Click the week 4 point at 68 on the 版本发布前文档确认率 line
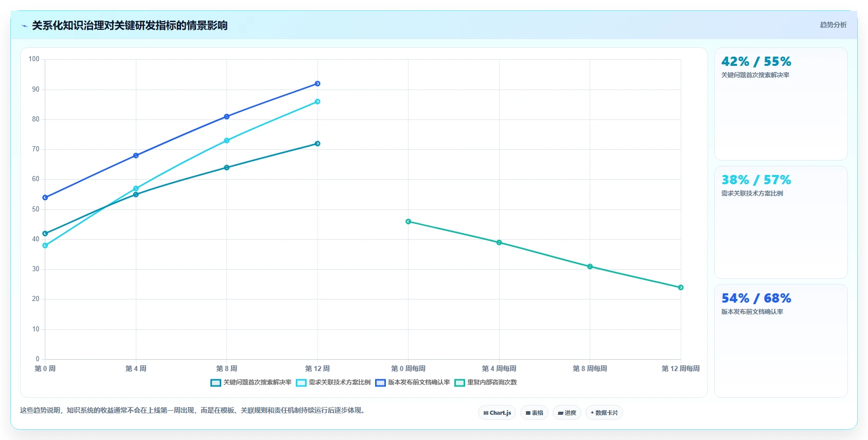 pos(136,155)
